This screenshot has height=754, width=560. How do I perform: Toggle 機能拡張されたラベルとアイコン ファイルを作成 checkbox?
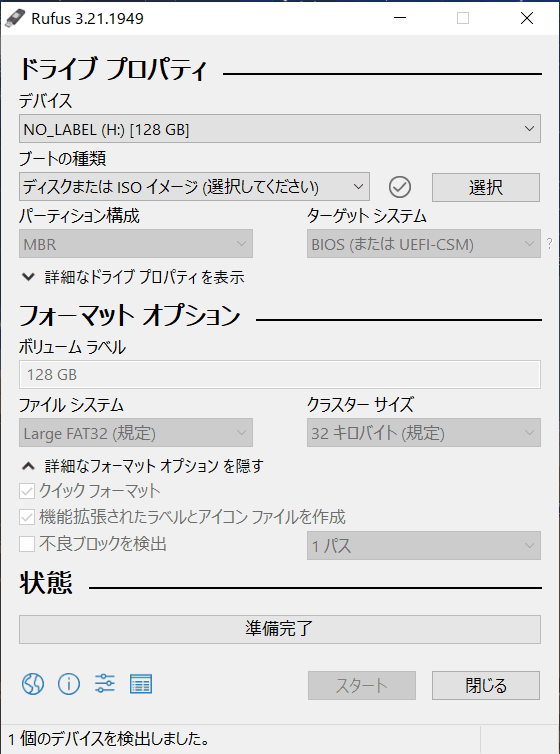27,517
